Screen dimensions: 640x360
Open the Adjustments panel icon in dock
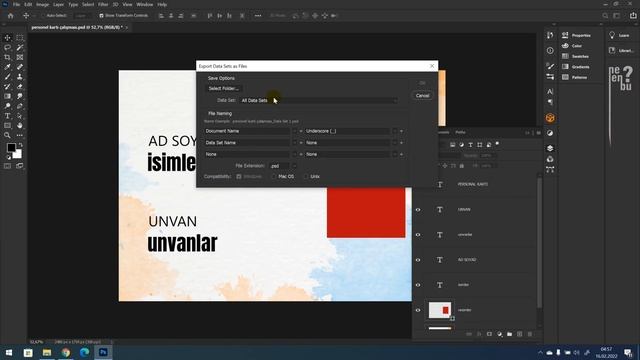tap(550, 133)
